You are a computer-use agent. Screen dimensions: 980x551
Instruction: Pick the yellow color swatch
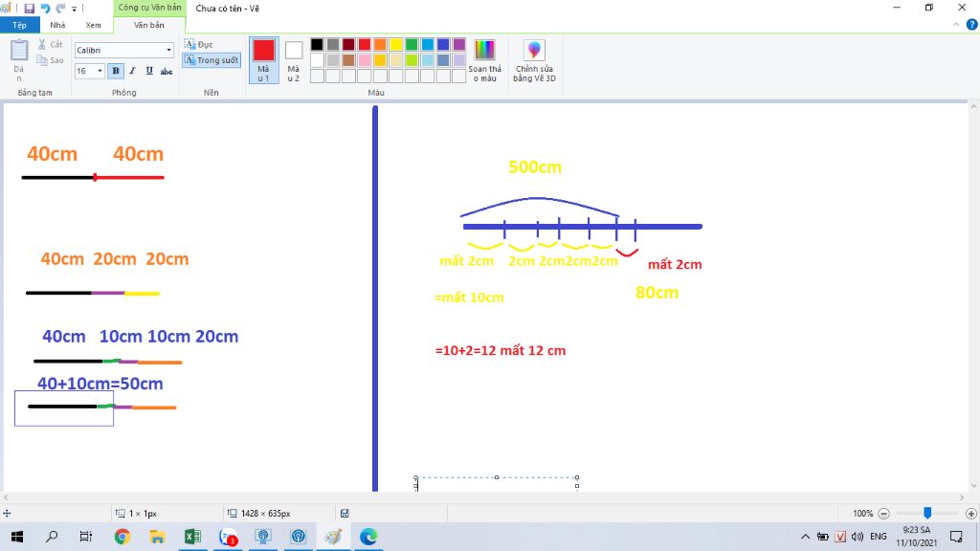395,44
